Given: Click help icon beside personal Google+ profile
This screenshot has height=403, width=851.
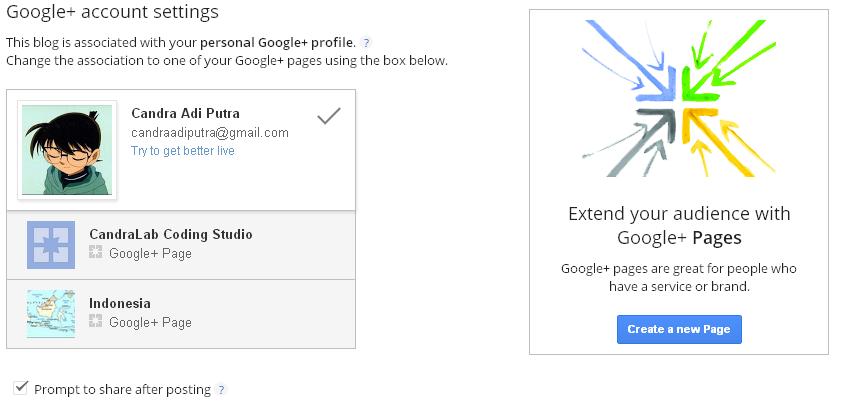Looking at the screenshot, I should pos(366,43).
